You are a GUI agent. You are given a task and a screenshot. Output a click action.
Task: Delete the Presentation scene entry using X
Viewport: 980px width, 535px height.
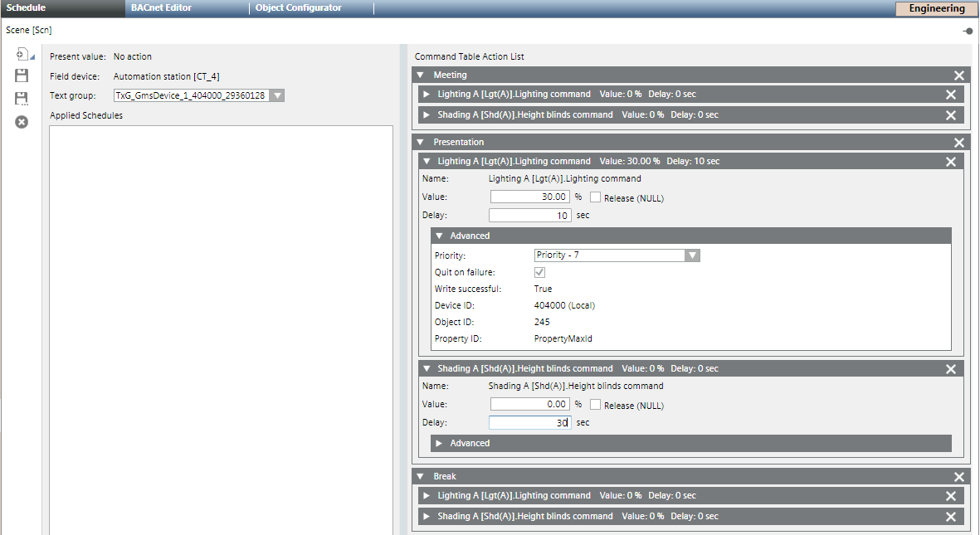(959, 143)
